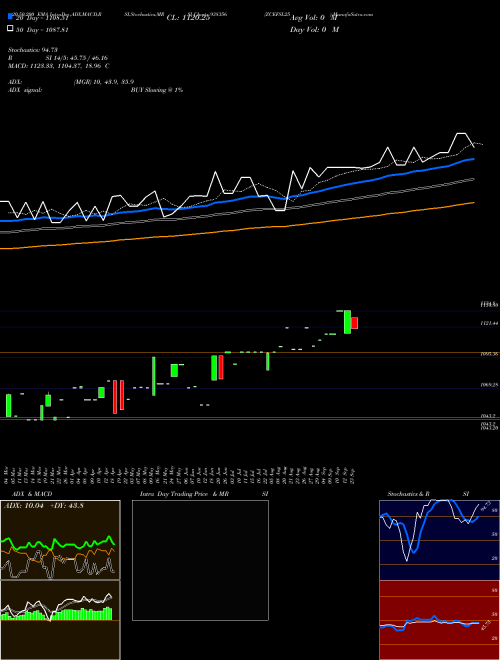This screenshot has width=500, height=660.
Task: Click the white 50 Day legend swatch
Action: pos(10,29)
